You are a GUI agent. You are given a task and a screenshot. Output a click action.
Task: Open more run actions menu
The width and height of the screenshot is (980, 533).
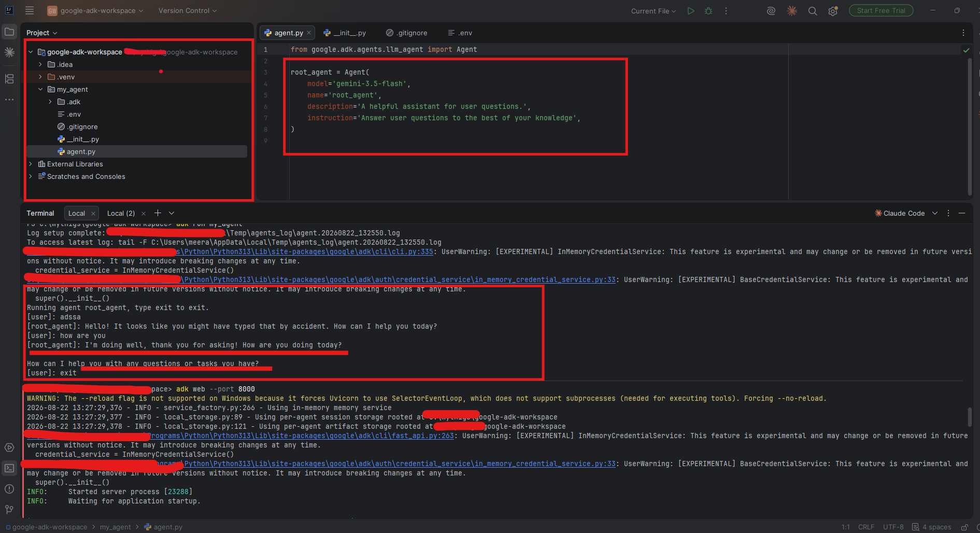[x=726, y=11]
